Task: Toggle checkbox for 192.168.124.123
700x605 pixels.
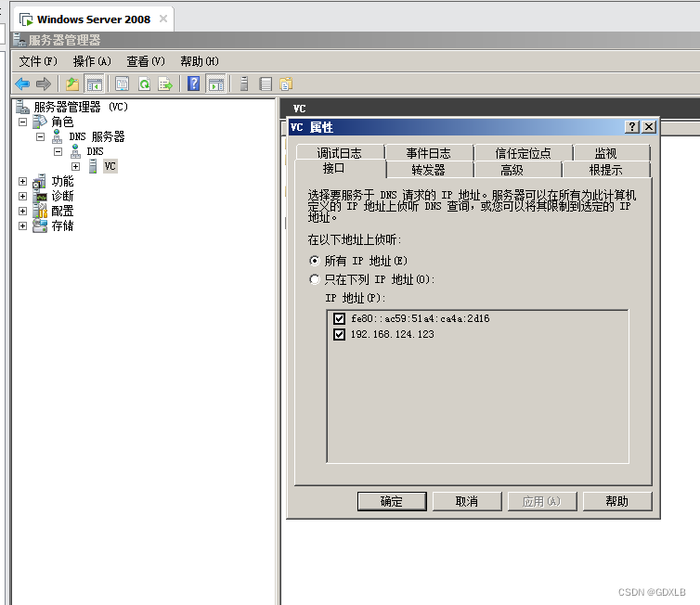Action: pyautogui.click(x=339, y=334)
